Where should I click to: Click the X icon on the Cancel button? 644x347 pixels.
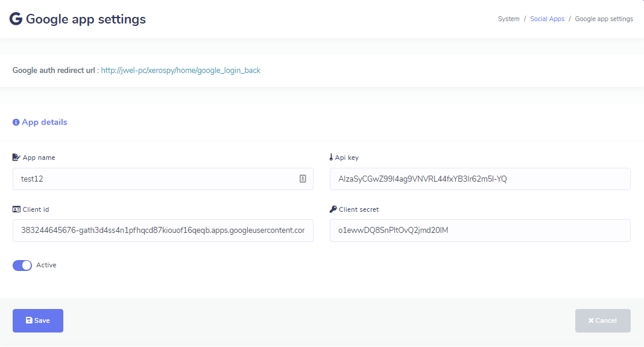click(x=591, y=320)
